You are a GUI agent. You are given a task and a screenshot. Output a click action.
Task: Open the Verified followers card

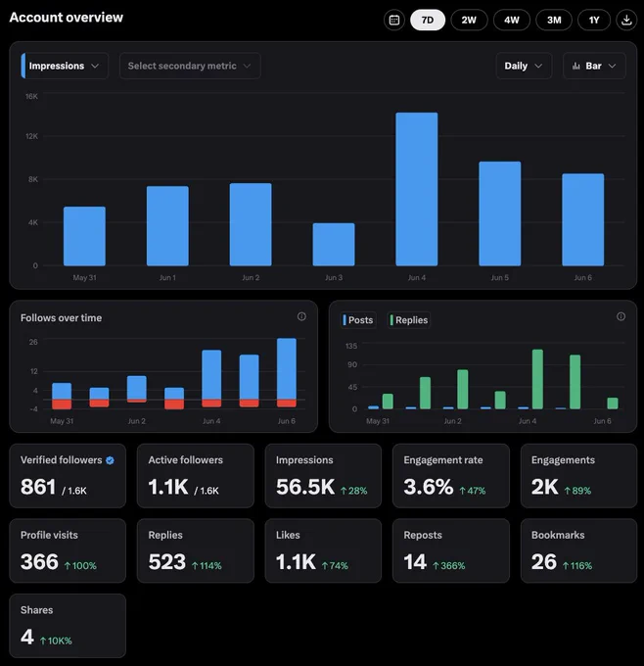(x=68, y=476)
